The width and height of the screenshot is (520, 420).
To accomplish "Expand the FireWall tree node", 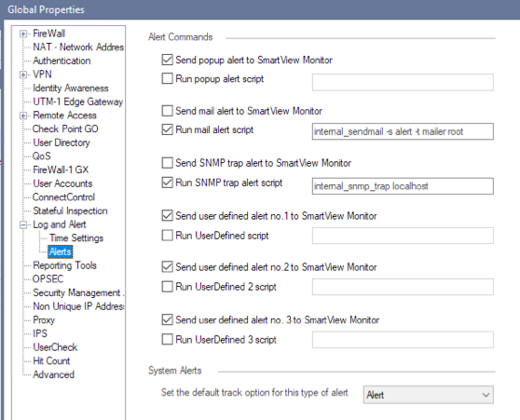I will (x=23, y=34).
